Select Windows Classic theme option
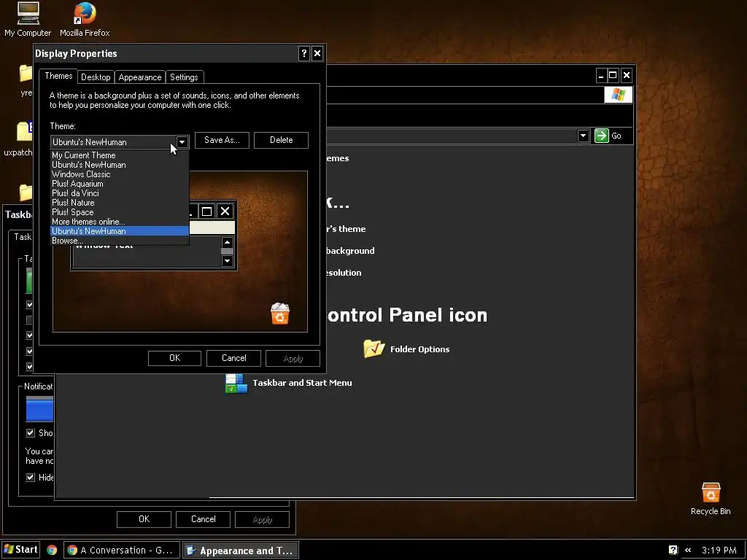The width and height of the screenshot is (747, 560). pyautogui.click(x=120, y=174)
